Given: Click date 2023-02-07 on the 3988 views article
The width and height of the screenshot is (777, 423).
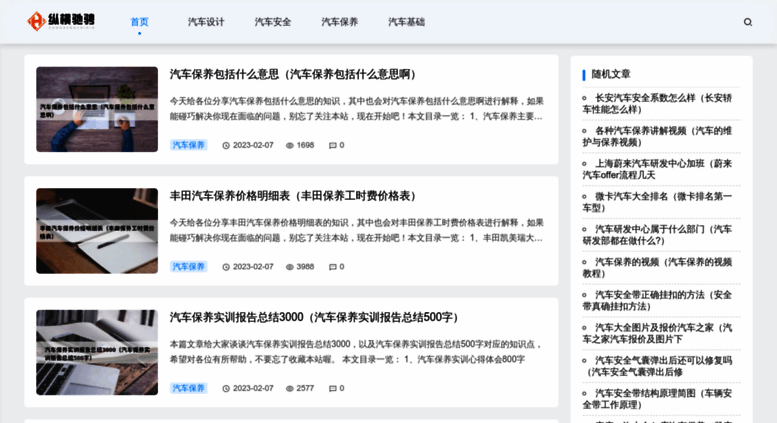Looking at the screenshot, I should point(253,266).
